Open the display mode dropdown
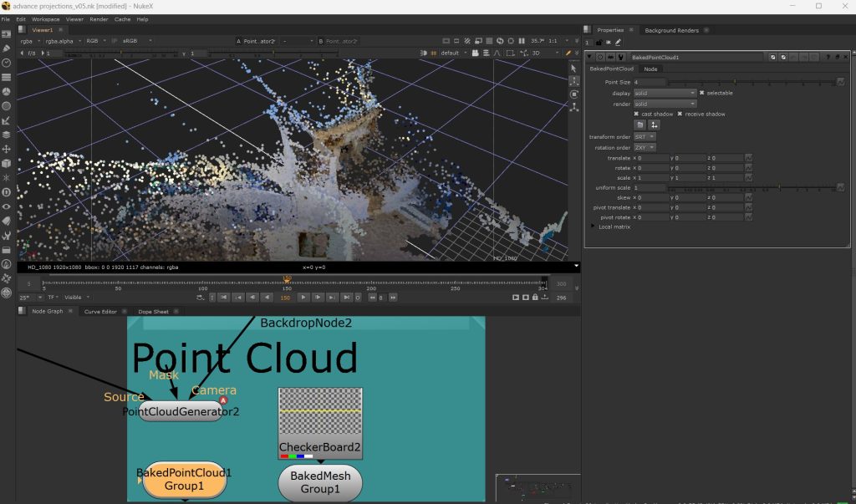856x504 pixels. (x=665, y=93)
